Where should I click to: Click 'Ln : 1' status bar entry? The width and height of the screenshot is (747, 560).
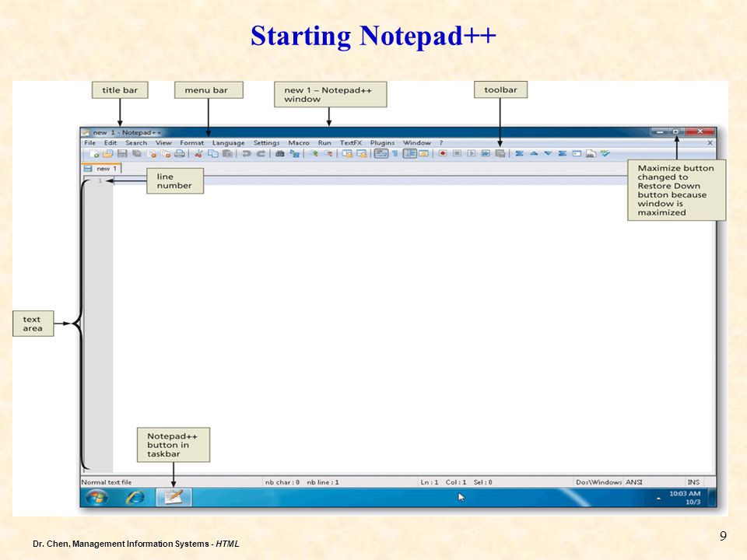(430, 482)
